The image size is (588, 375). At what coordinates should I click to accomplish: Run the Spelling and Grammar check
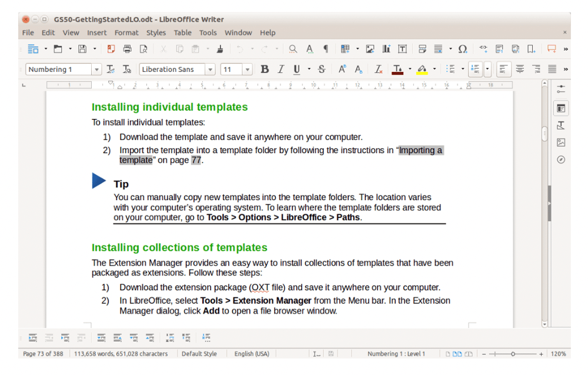[309, 49]
